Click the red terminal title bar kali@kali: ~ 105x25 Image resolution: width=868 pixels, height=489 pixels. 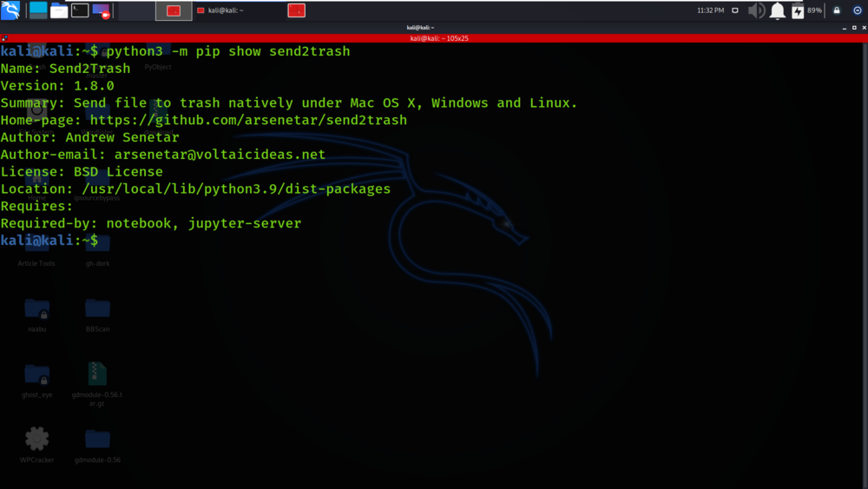434,38
